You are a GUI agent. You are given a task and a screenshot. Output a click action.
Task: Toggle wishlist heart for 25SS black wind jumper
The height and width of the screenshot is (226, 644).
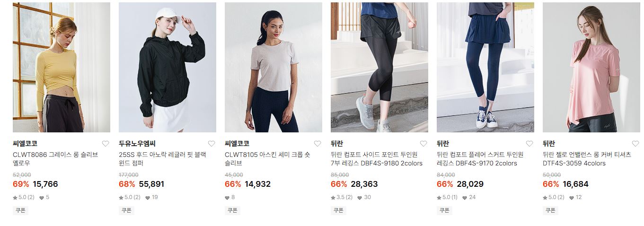(x=212, y=144)
